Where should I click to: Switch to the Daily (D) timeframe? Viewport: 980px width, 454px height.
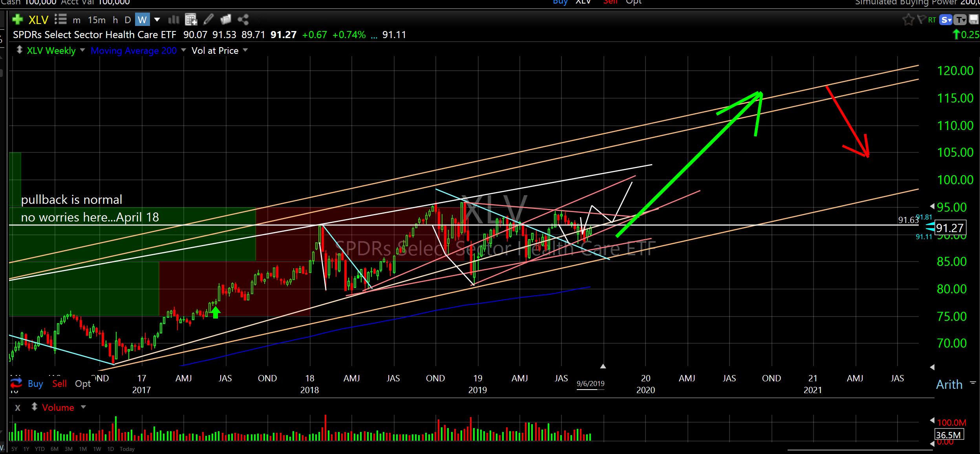click(x=128, y=20)
